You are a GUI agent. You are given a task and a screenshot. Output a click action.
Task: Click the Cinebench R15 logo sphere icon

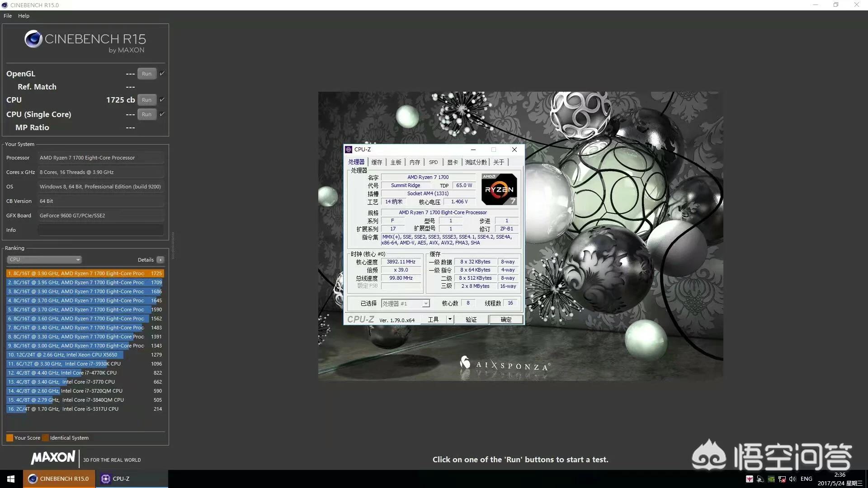point(33,39)
